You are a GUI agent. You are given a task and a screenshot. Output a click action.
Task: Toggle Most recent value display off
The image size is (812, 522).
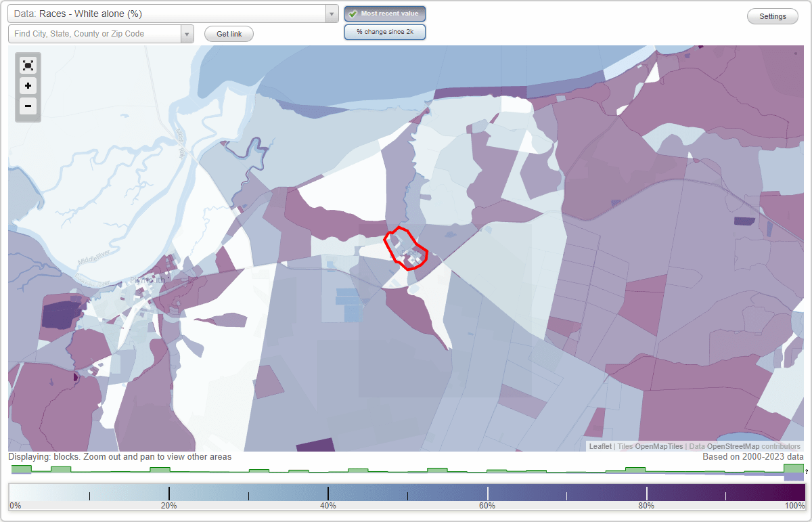(x=384, y=13)
